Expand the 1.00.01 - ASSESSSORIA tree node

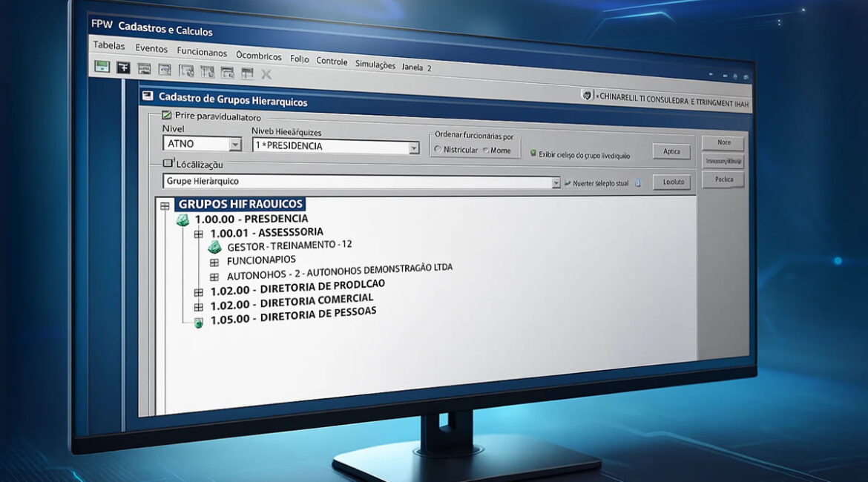(x=198, y=234)
